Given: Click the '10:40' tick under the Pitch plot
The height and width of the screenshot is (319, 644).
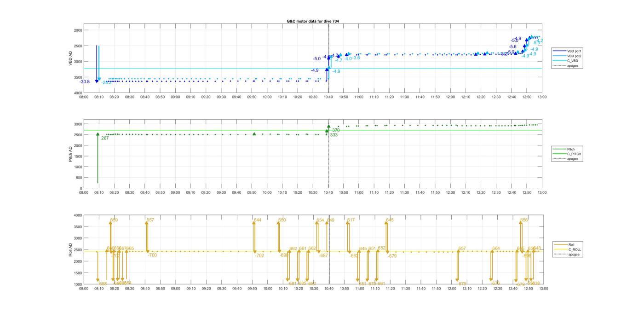Looking at the screenshot, I should 328,192.
